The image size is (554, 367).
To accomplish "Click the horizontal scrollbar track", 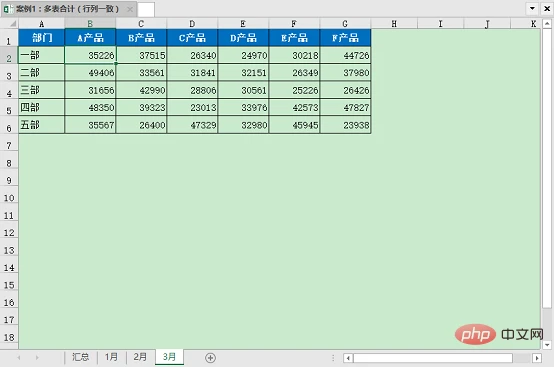I will pos(434,358).
